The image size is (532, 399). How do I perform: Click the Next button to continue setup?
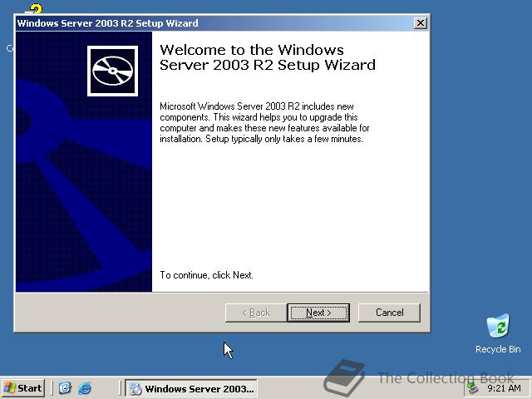pos(318,313)
